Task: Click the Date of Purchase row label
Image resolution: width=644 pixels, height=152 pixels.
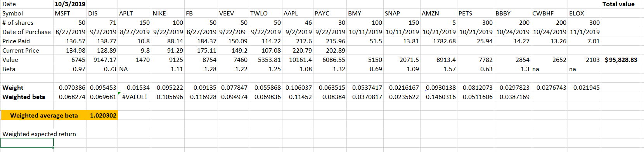Action: 27,32
